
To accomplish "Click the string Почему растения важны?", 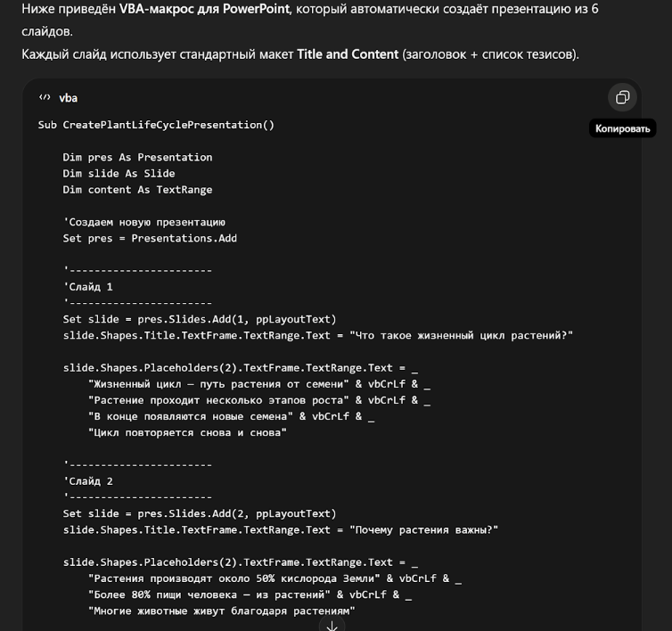I will (423, 529).
